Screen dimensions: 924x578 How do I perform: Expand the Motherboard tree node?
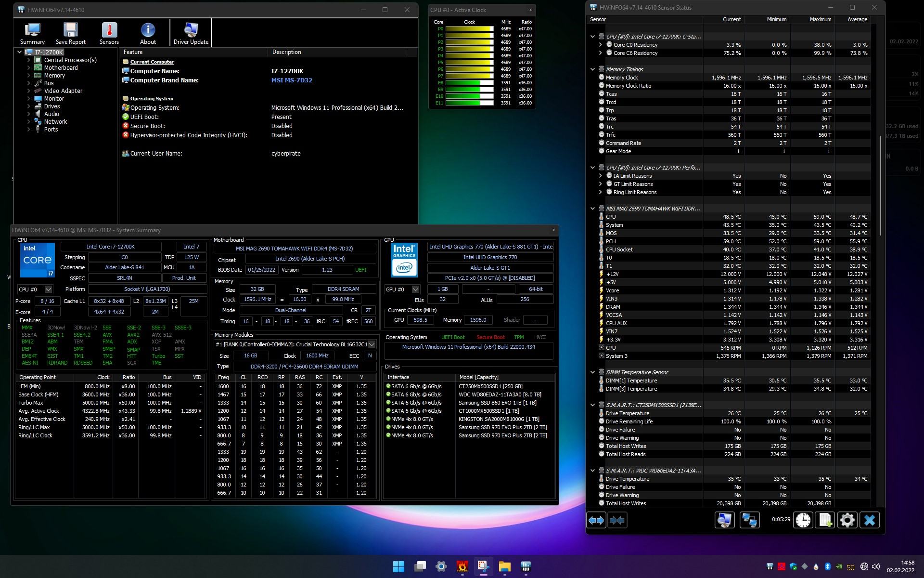(x=29, y=68)
